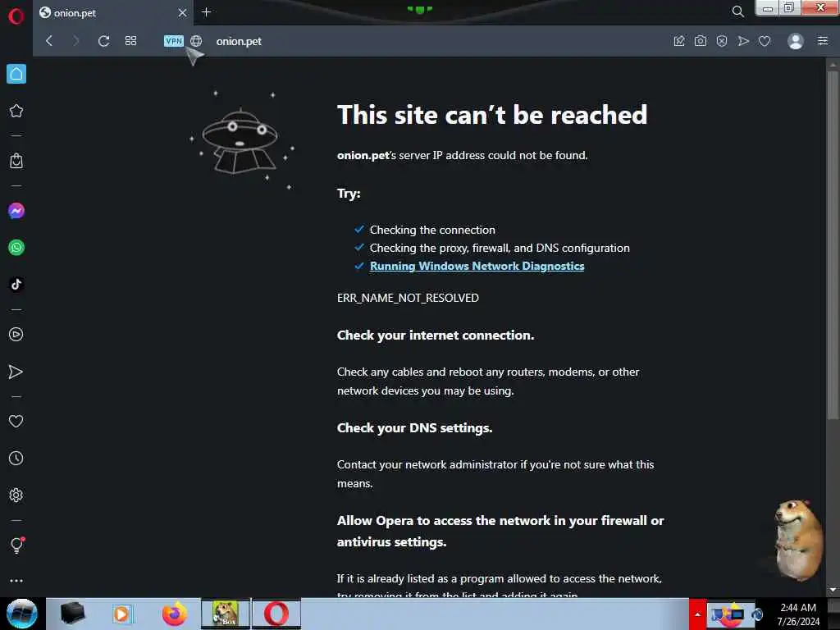The image size is (840, 630).
Task: Click the site info globe icon
Action: 196,41
